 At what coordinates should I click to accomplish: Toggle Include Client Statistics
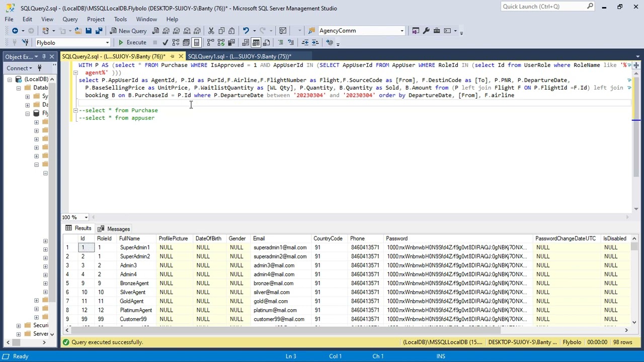coord(231,43)
